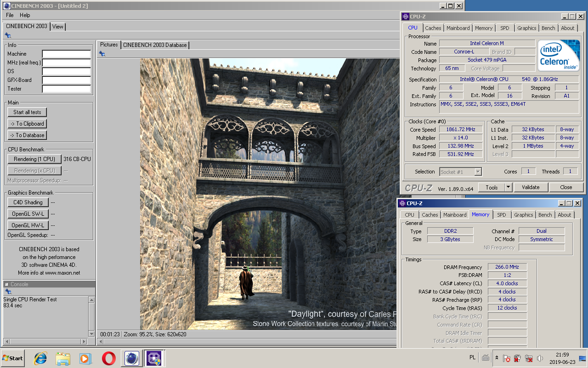Open About tab in CPU-Z timings window

565,215
